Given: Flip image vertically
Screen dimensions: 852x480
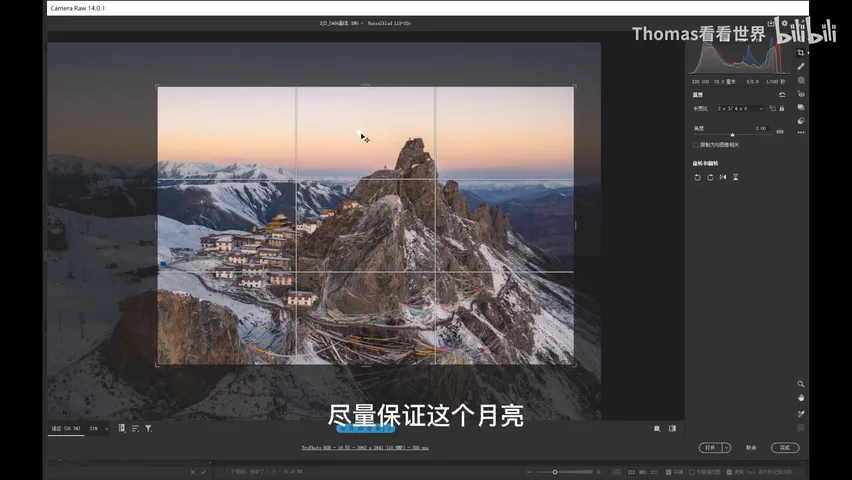Looking at the screenshot, I should 736,177.
